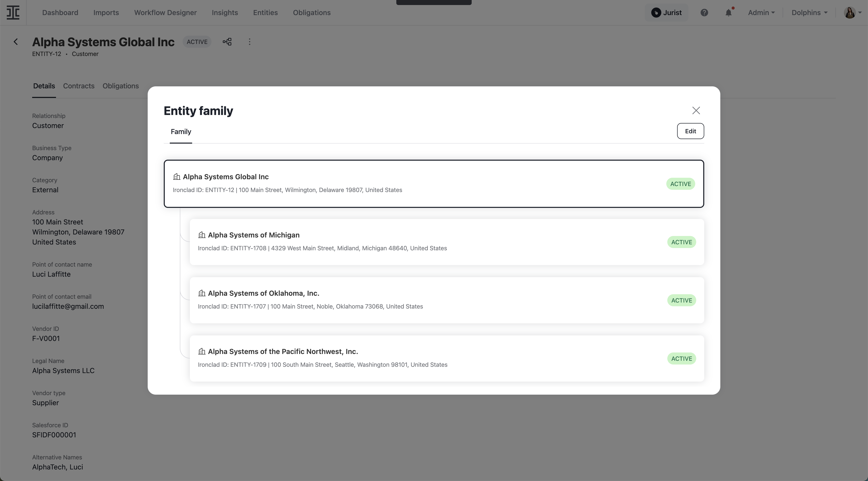Click building icon beside Pacific Northwest entity
868x481 pixels.
tap(202, 351)
